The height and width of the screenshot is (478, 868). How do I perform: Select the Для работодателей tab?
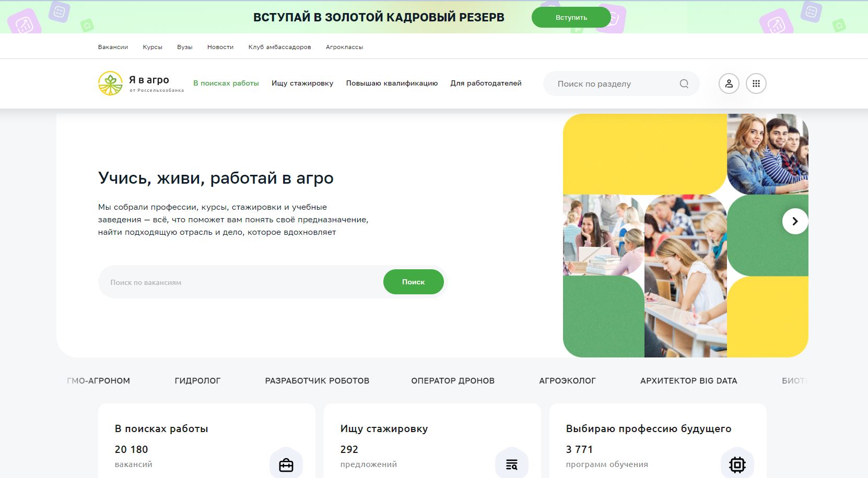486,83
